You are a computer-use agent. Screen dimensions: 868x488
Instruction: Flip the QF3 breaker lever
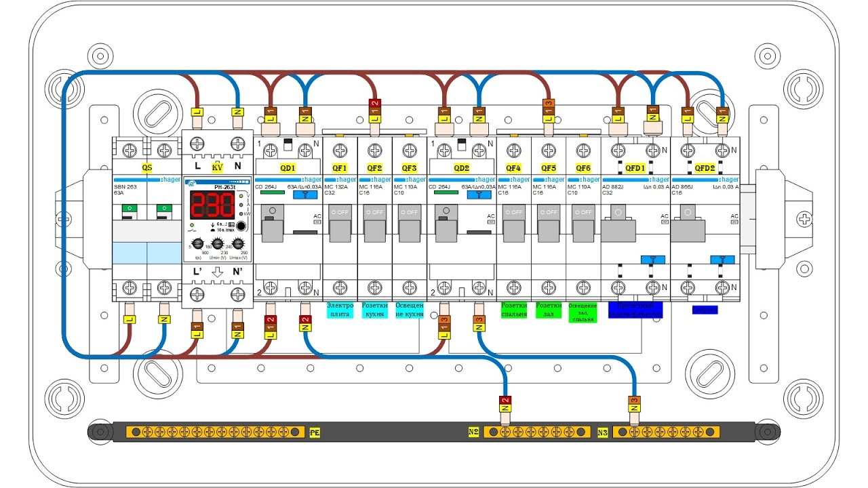(409, 223)
